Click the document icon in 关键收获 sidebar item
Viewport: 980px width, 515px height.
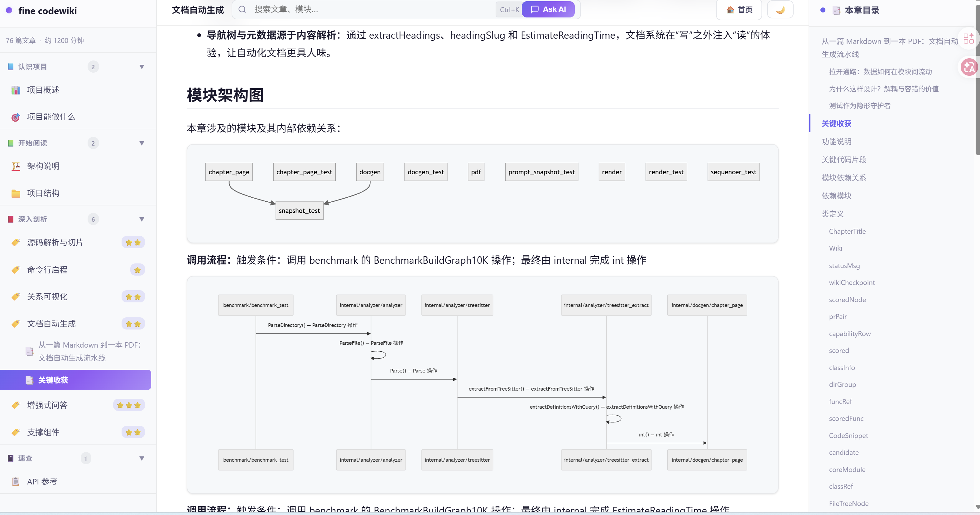click(x=29, y=380)
